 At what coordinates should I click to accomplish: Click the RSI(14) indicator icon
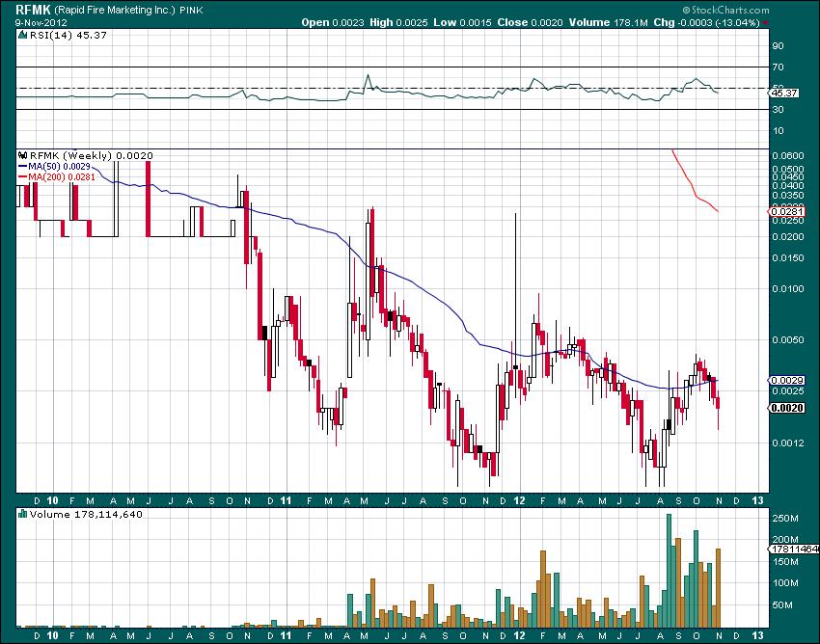pyautogui.click(x=22, y=35)
